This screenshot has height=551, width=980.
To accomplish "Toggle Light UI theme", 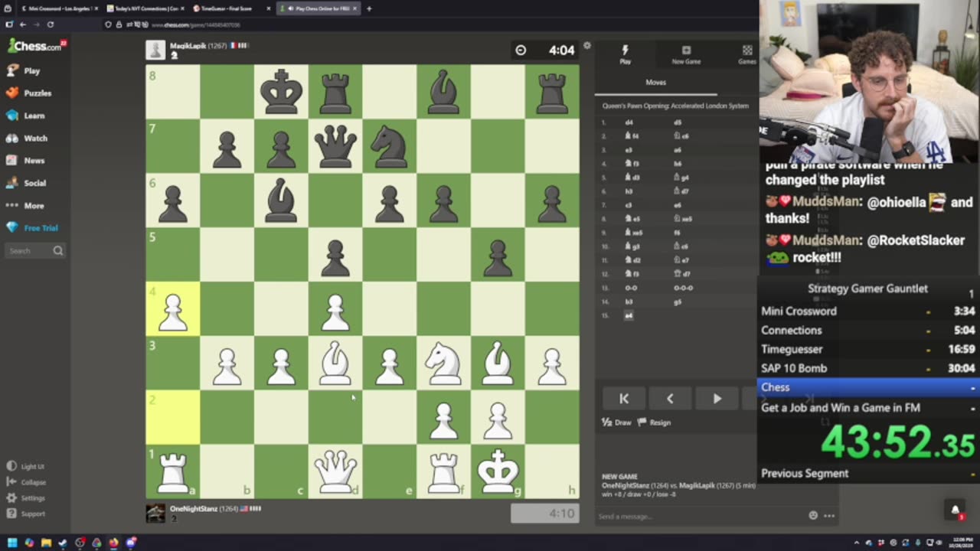I will (25, 466).
